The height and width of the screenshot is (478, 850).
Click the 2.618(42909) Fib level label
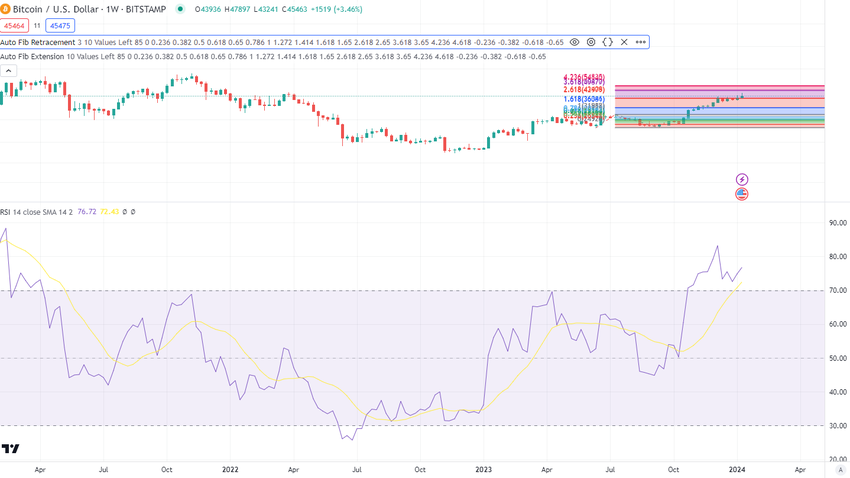point(584,89)
